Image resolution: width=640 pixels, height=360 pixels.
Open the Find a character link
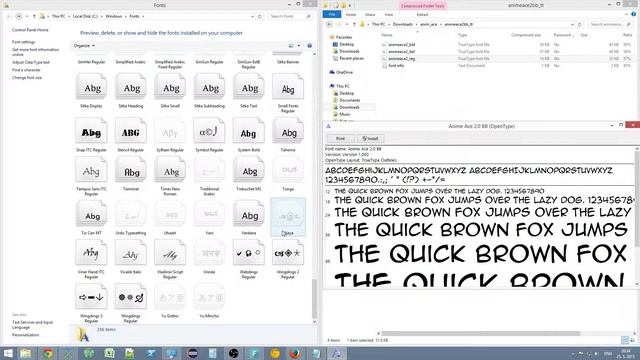pyautogui.click(x=26, y=70)
